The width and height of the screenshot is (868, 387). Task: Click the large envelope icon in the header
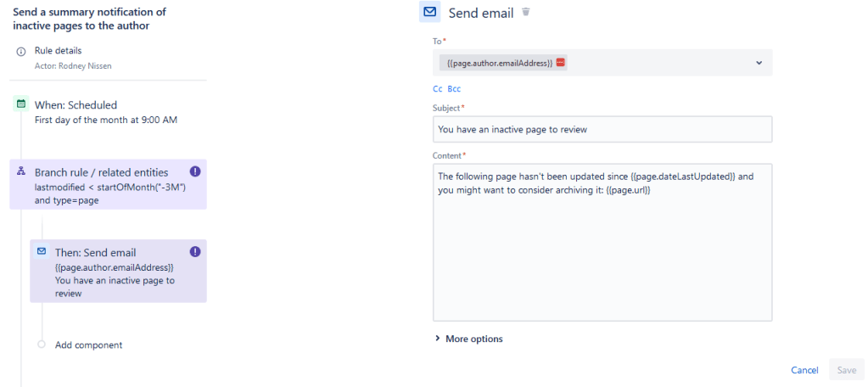coord(430,12)
